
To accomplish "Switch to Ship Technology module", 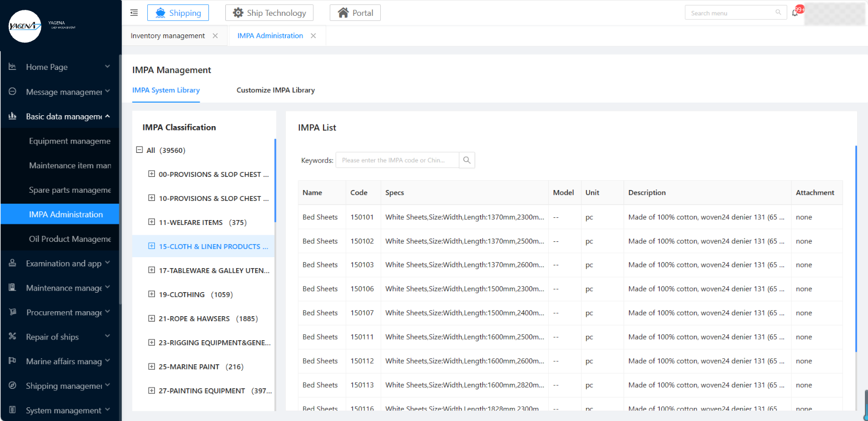I will (x=270, y=13).
